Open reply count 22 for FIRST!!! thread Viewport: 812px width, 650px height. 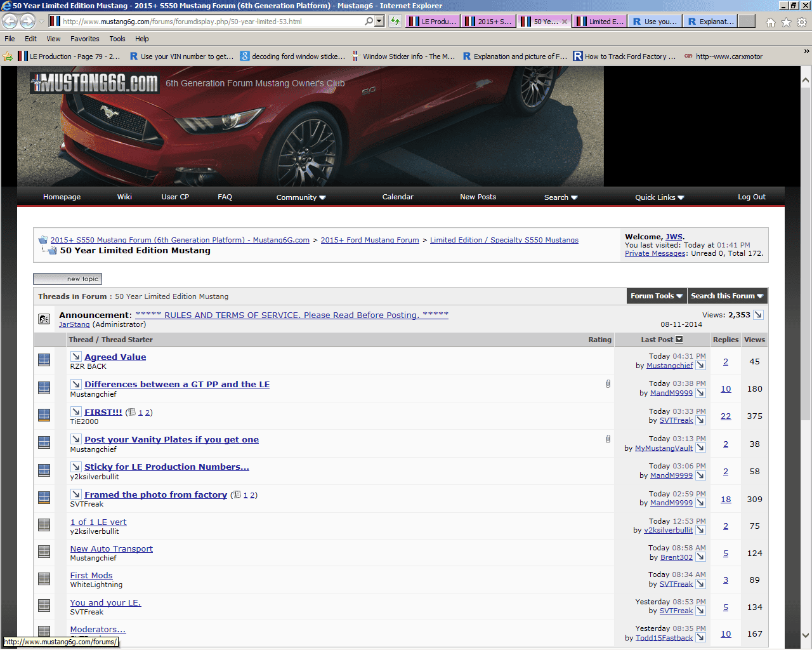726,416
